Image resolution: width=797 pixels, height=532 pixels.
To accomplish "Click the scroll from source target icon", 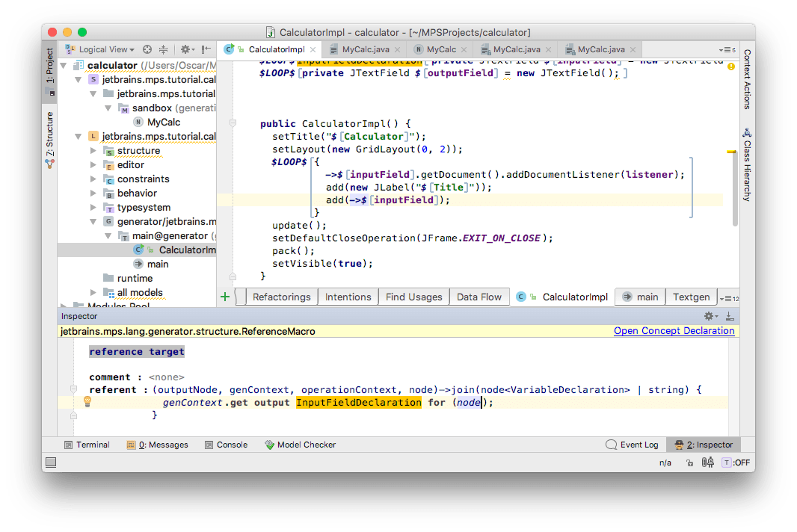I will [x=147, y=49].
